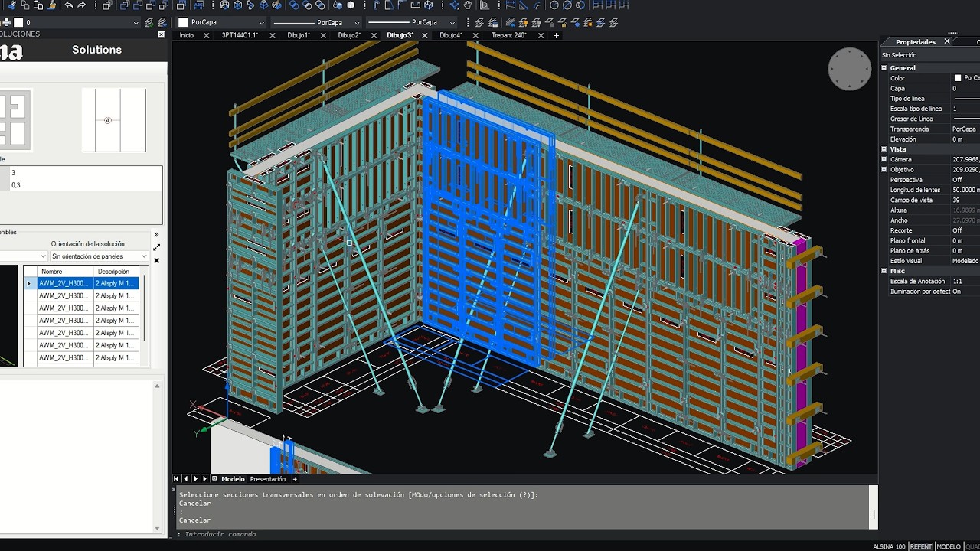Click the paintbrush match properties icon

(52, 5)
